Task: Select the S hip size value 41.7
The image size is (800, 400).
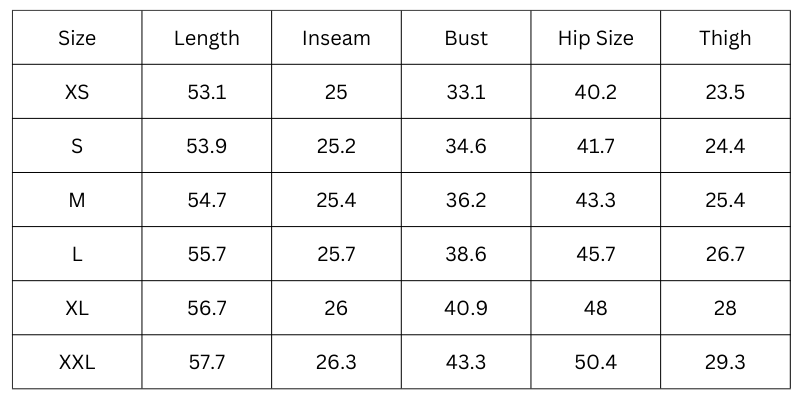Action: tap(596, 146)
